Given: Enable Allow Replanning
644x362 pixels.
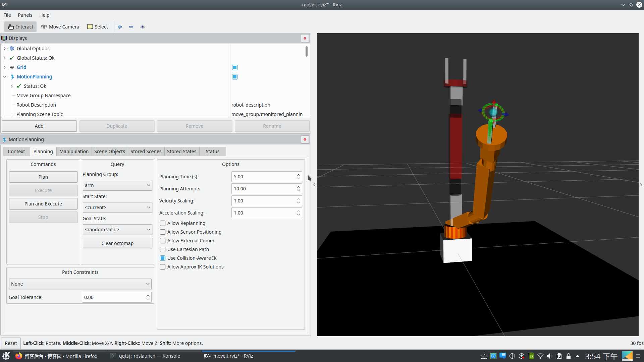Looking at the screenshot, I should coord(163,223).
